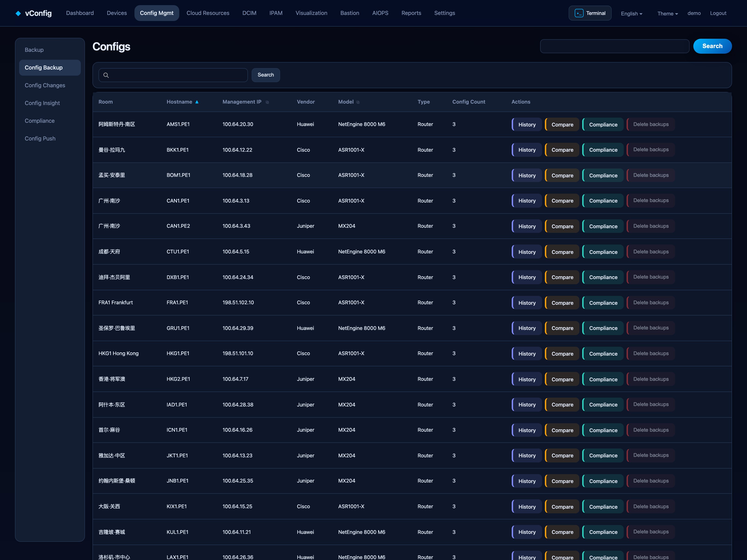Click Delete backups for JKT1.PE1
747x560 pixels.
[x=650, y=455]
